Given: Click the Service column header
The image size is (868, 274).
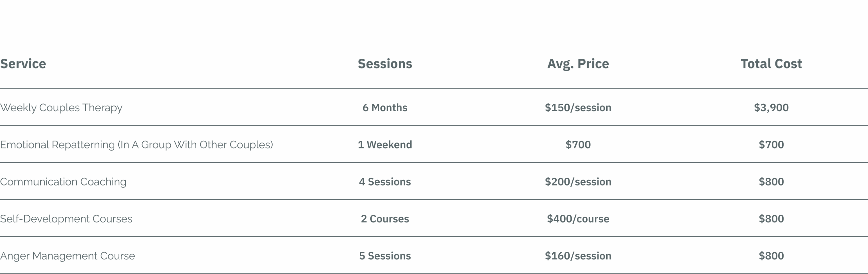Looking at the screenshot, I should click(x=23, y=64).
